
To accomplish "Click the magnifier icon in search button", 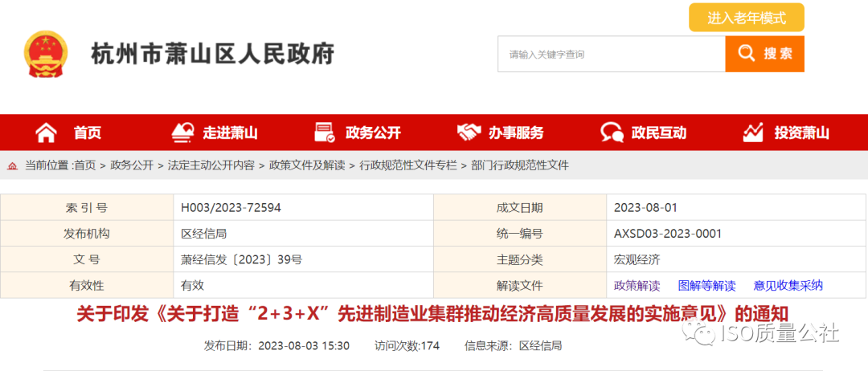I will pos(746,54).
